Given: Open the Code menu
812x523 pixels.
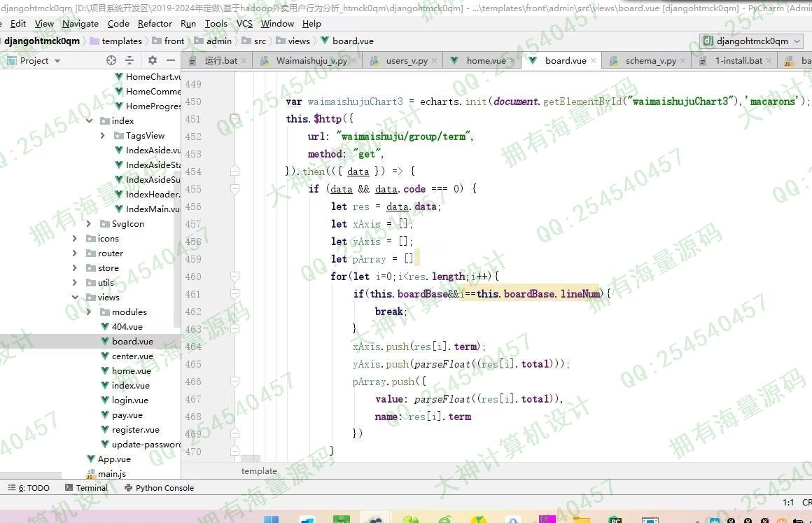Looking at the screenshot, I should click(118, 24).
